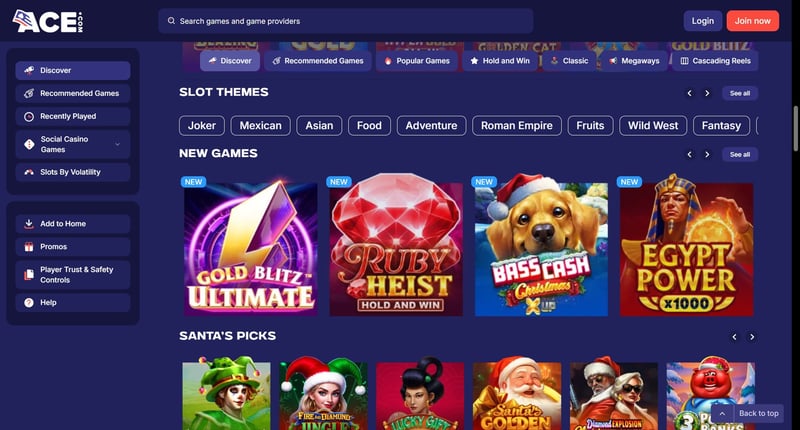Click the Back to top button

coord(747,413)
